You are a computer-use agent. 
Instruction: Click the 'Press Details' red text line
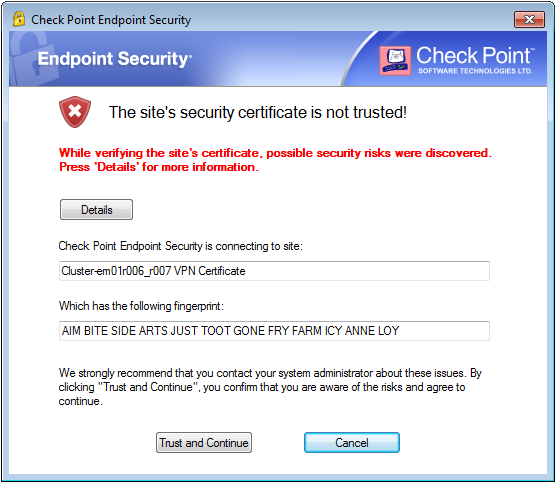(x=159, y=167)
